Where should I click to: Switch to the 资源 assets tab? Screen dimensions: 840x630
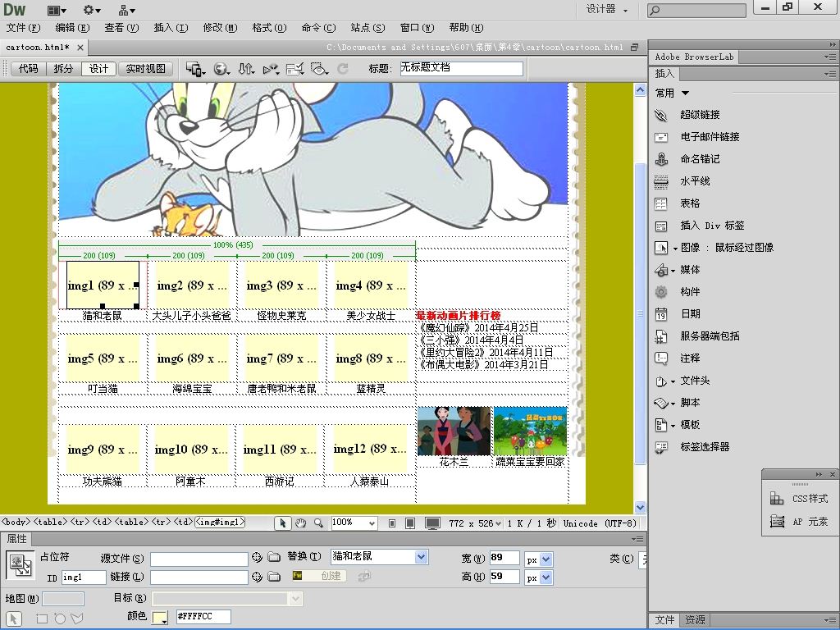695,620
